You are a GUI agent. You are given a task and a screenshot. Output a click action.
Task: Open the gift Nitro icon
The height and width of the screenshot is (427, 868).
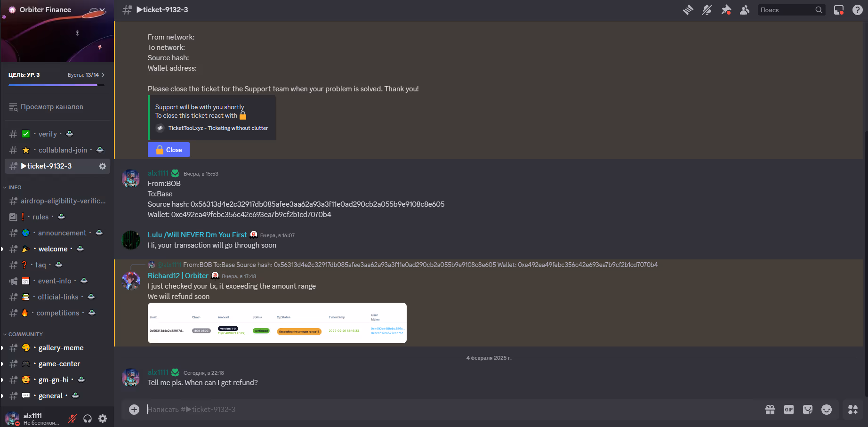pyautogui.click(x=770, y=410)
